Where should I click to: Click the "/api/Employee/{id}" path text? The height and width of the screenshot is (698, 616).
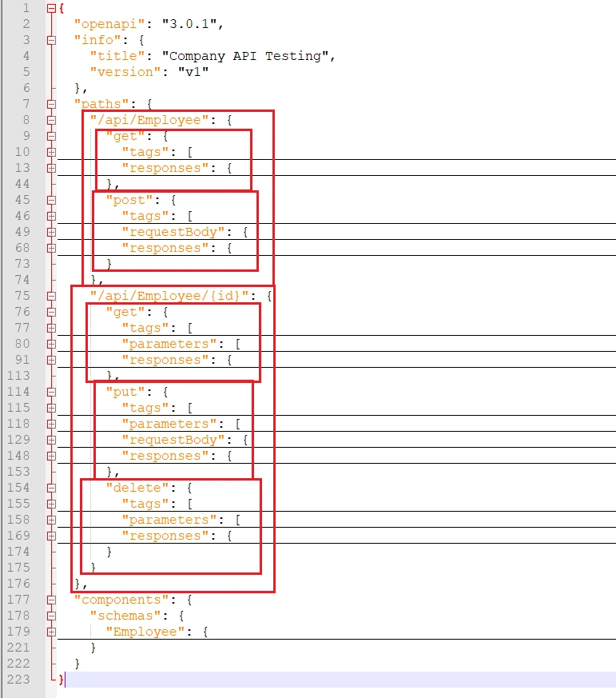(x=169, y=296)
